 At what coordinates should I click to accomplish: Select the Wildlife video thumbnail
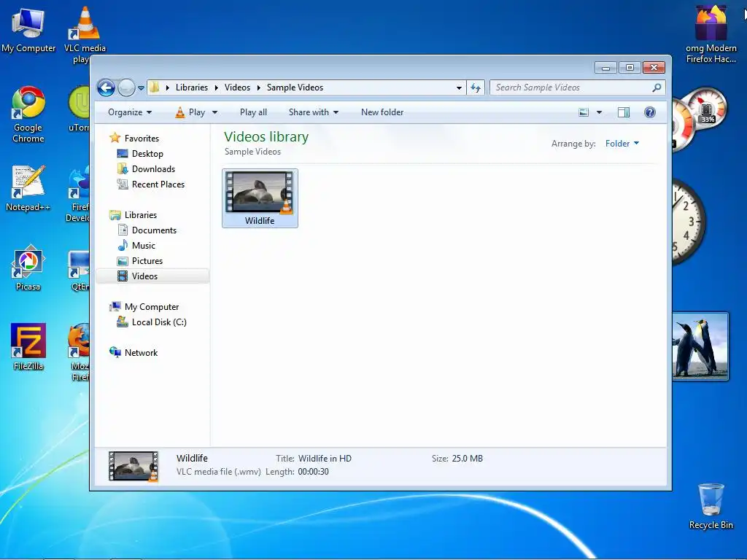pyautogui.click(x=260, y=198)
